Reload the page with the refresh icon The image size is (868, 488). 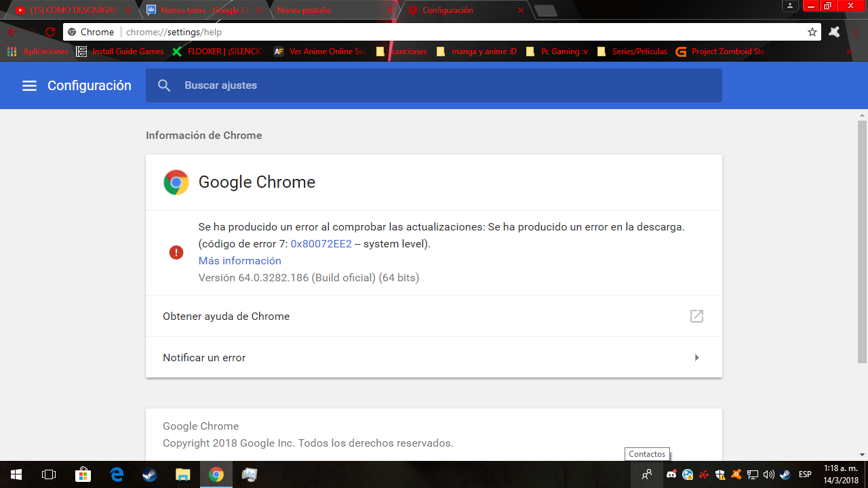50,32
